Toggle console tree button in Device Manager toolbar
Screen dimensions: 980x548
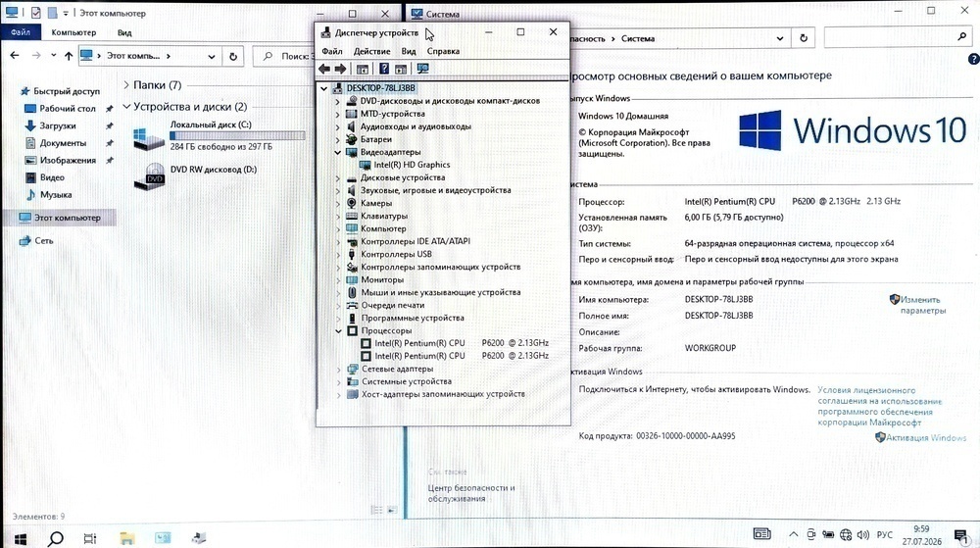(x=362, y=69)
